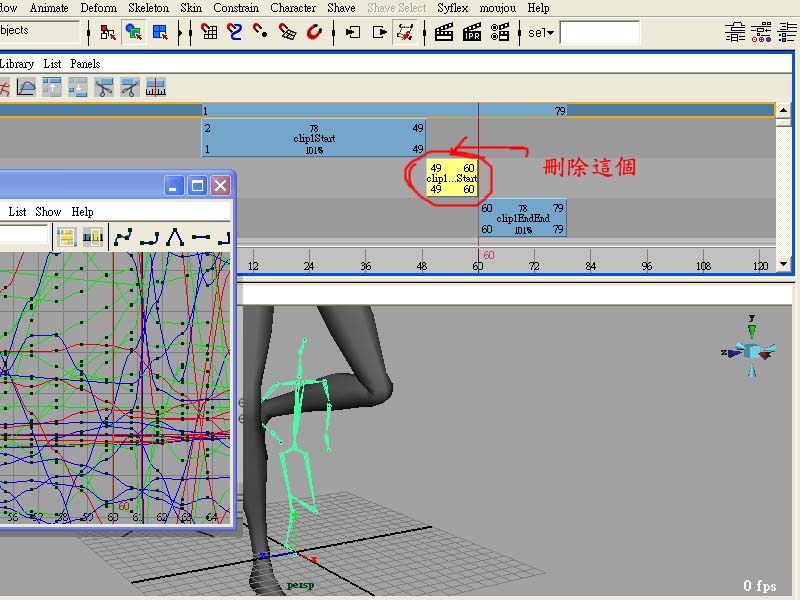This screenshot has width=800, height=600.
Task: Open Graph Editor Show menu
Action: (x=48, y=212)
